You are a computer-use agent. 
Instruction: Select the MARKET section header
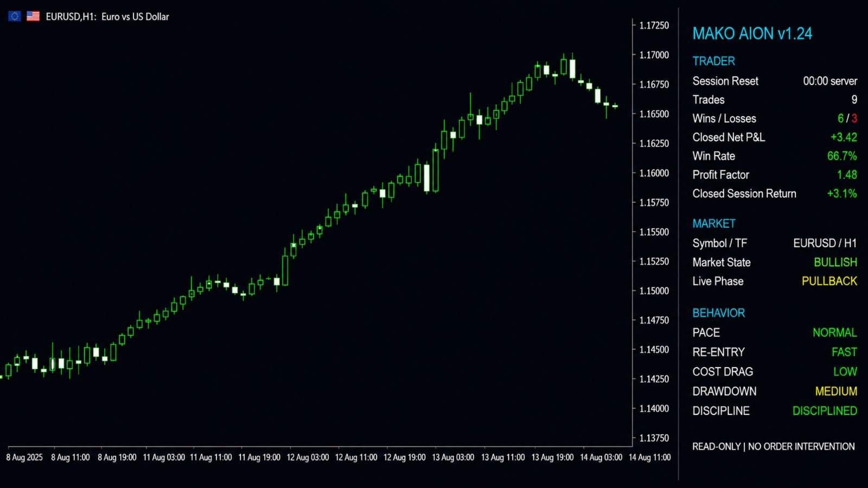point(714,224)
